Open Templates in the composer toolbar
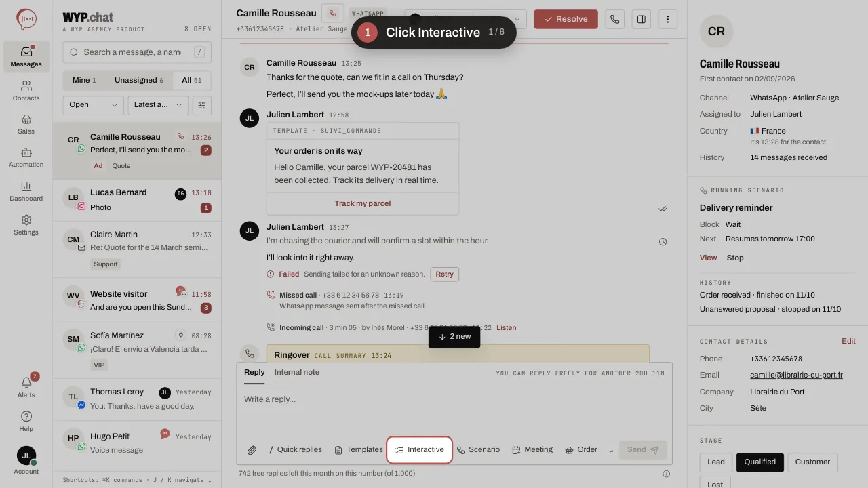This screenshot has width=868, height=488. point(359,450)
